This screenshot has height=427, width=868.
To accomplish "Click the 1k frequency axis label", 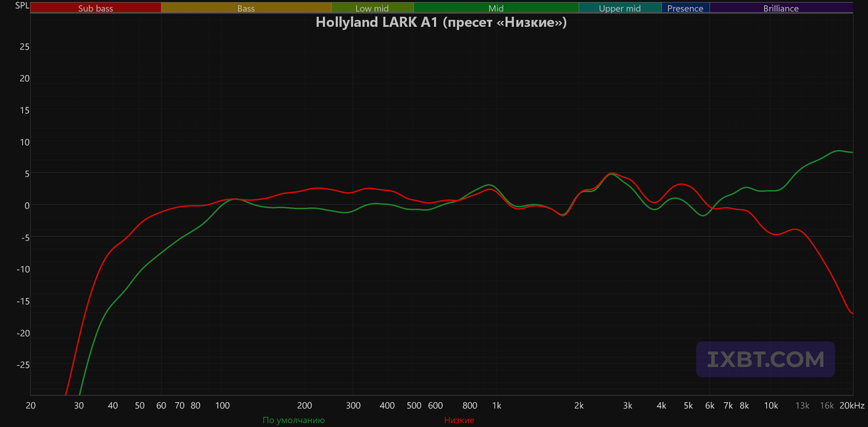I will tap(497, 406).
